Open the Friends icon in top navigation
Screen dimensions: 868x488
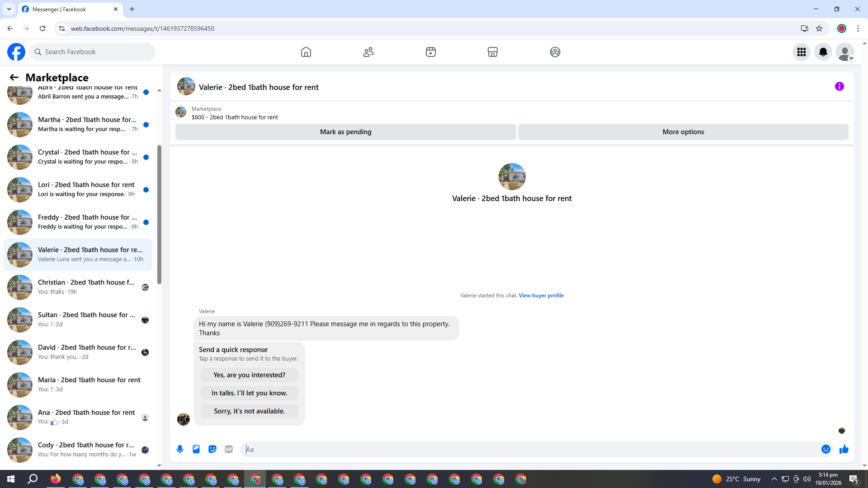pyautogui.click(x=368, y=52)
